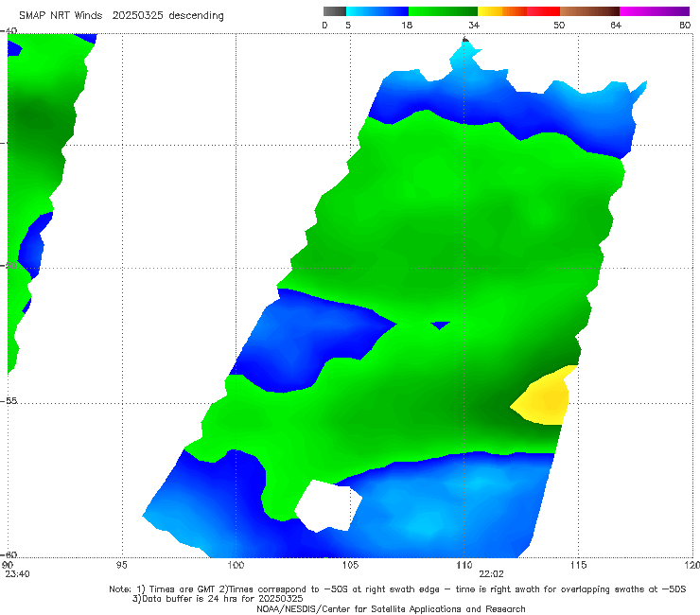Click the swath time "22:02"
700x615 pixels.
[491, 574]
